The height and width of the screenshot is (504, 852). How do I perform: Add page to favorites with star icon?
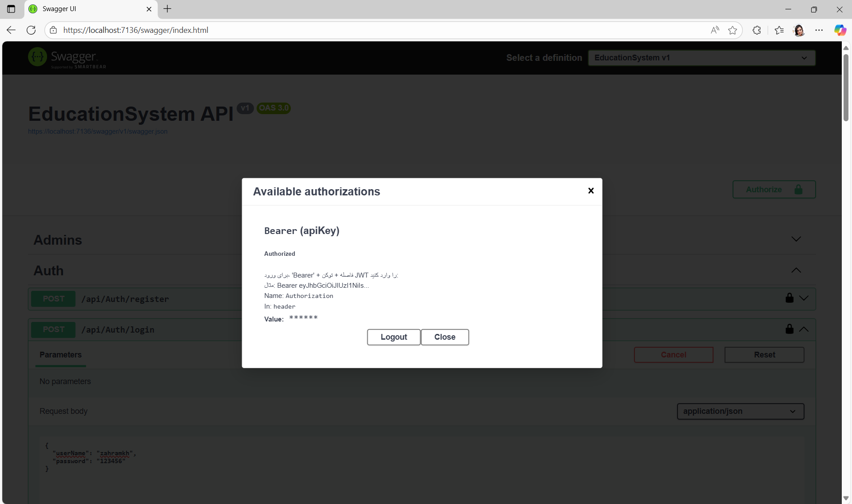click(x=733, y=30)
